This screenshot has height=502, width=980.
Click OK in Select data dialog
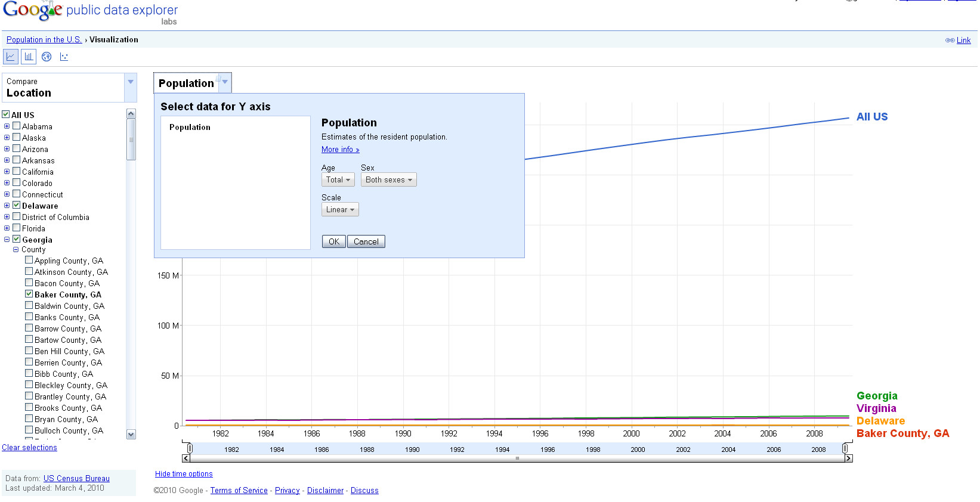[334, 241]
